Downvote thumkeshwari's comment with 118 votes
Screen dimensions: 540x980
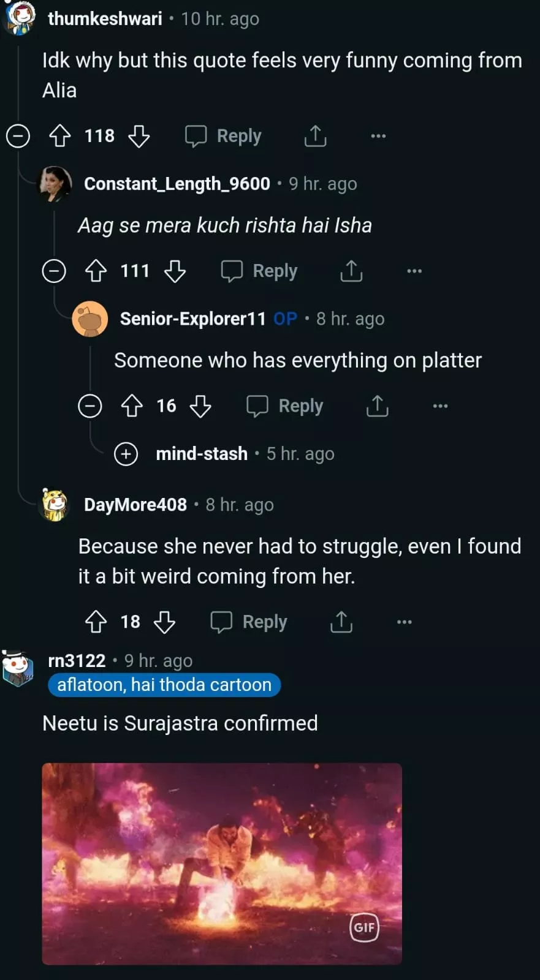point(139,136)
